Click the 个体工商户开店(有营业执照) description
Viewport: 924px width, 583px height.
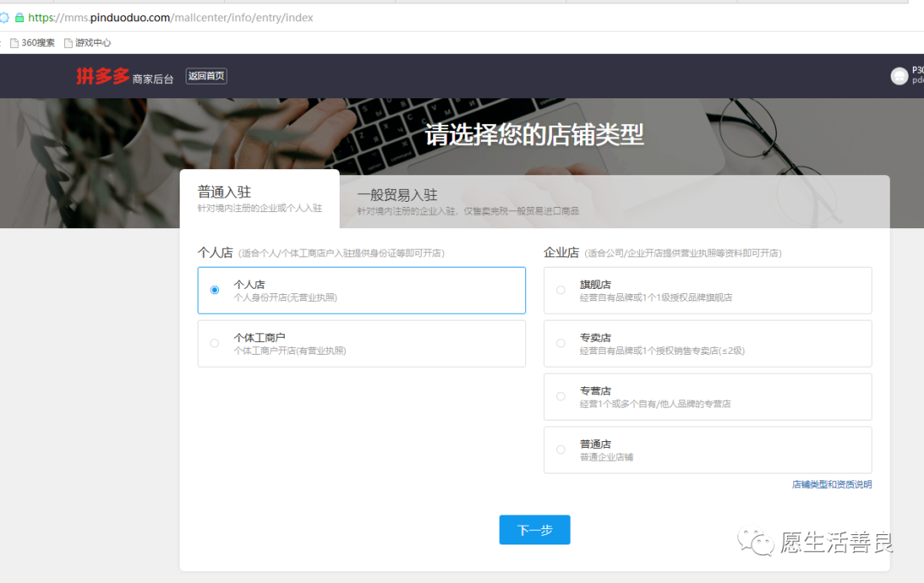pos(290,351)
